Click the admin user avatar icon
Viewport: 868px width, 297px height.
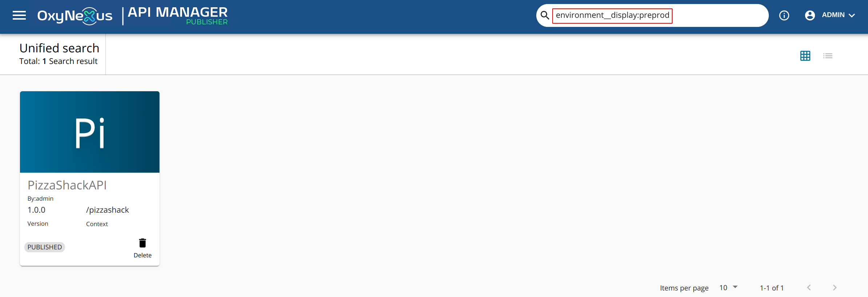(810, 15)
